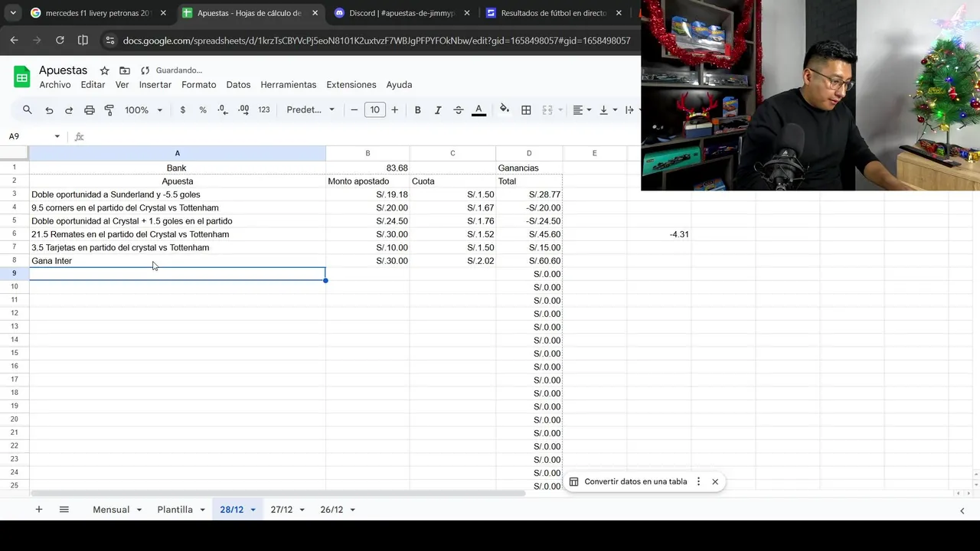Open the zoom 100% dropdown
This screenshot has height=551, width=980.
pyautogui.click(x=143, y=110)
